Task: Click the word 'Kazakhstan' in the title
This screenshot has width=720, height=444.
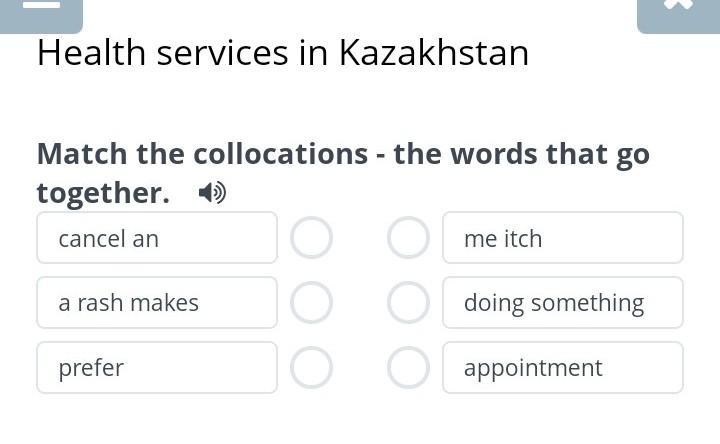Action: point(434,53)
